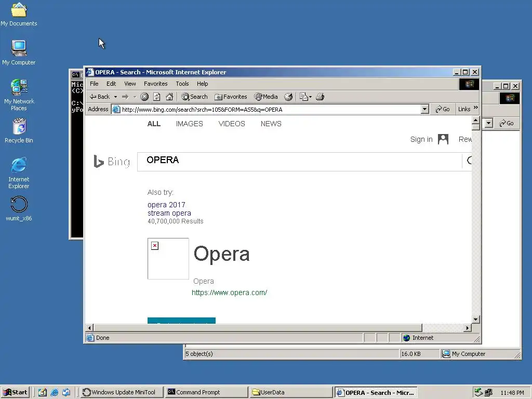This screenshot has width=532, height=399.
Task: Click the Back arrow in Internet Explorer
Action: [x=99, y=97]
